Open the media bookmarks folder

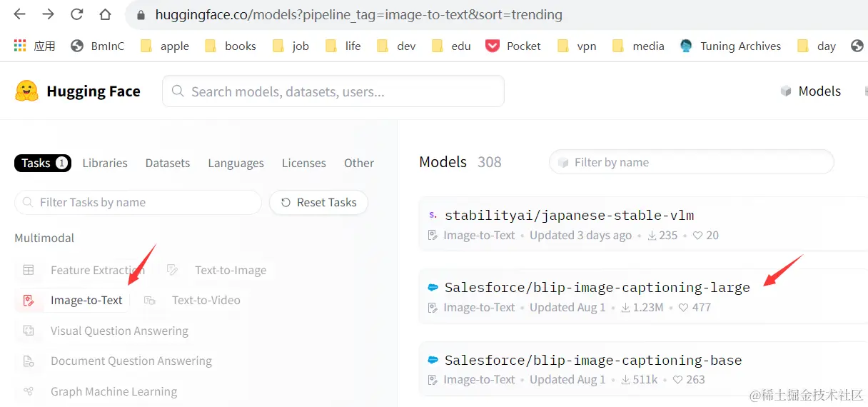point(638,46)
